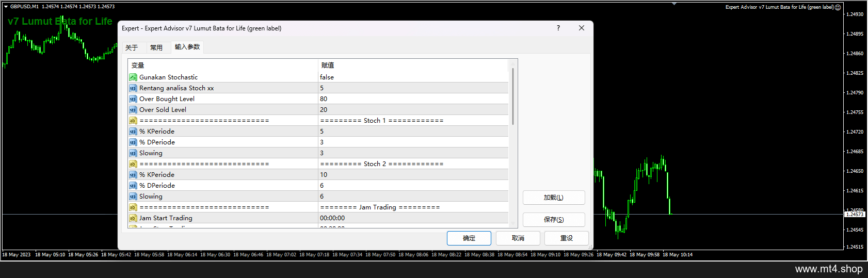Click the smiley face icon next to expert name
Screen dimensions: 868x278
838,7
